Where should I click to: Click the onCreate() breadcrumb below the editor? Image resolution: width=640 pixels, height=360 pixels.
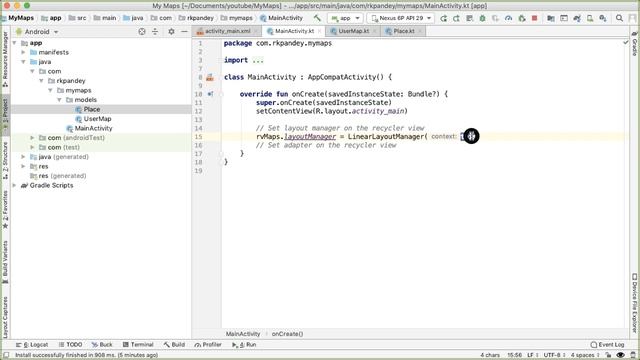click(287, 334)
